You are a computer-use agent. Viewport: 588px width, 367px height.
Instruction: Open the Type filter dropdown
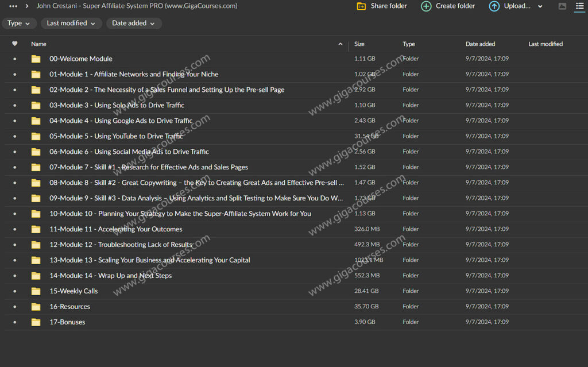tap(19, 24)
